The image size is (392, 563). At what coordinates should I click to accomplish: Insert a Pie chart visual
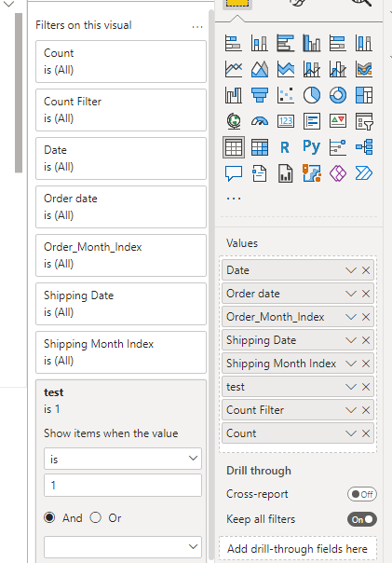pos(312,95)
